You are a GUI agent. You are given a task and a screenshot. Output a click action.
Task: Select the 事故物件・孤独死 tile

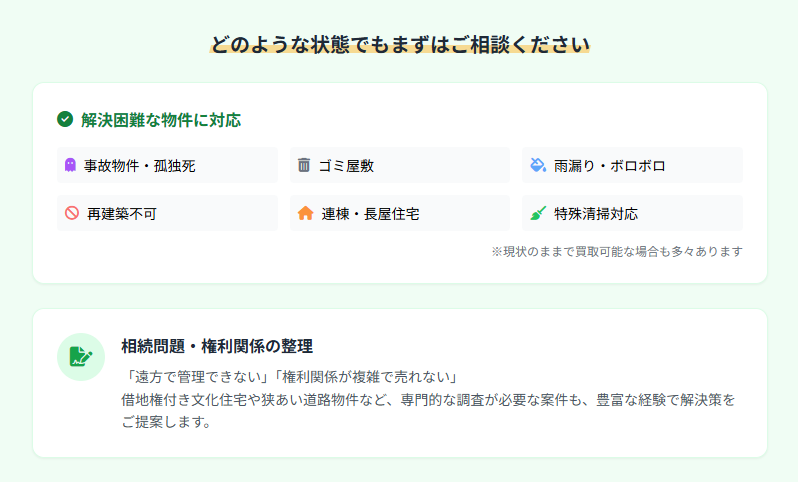point(167,165)
